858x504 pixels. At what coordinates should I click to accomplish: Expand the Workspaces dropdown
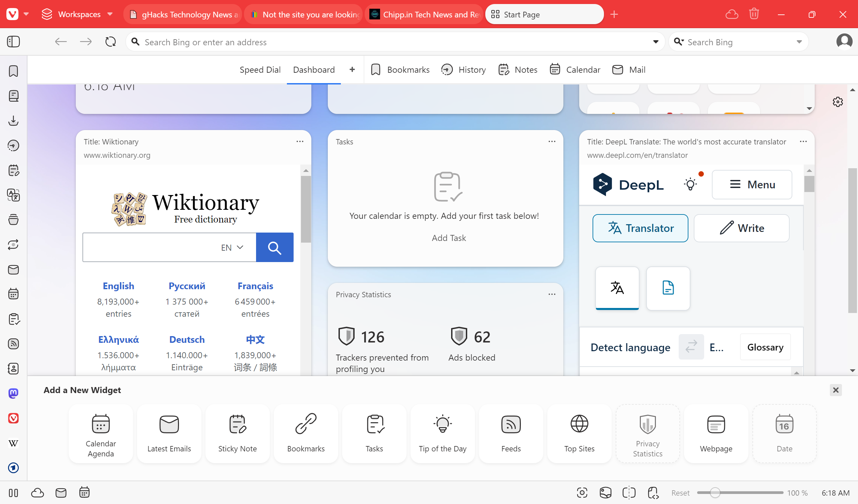110,14
